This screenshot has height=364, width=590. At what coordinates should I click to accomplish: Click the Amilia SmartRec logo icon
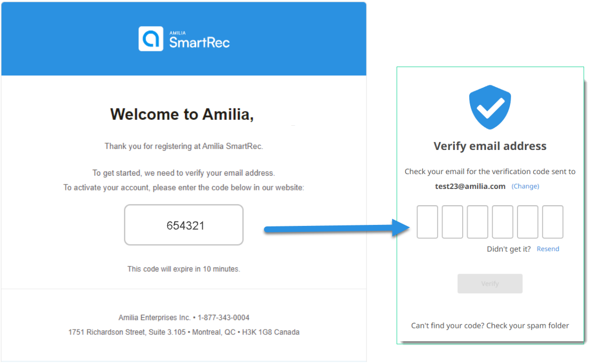tap(150, 39)
